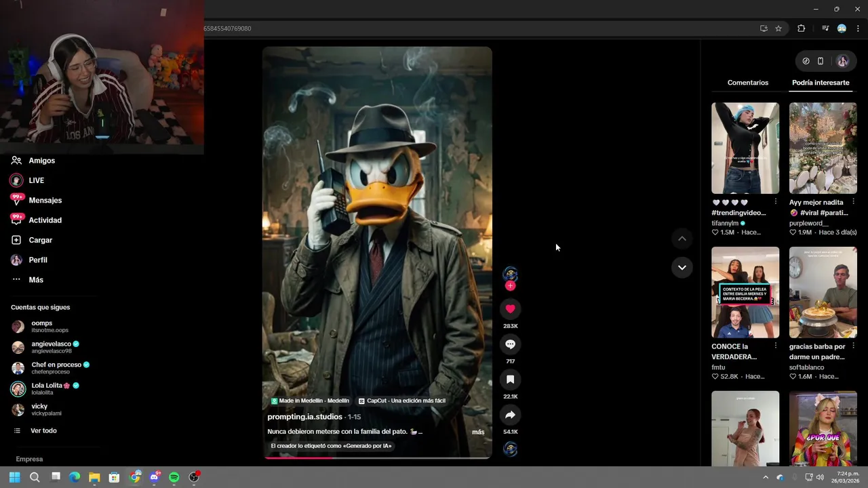Open the Chrome profile avatar
868x488 pixels.
pos(842,28)
